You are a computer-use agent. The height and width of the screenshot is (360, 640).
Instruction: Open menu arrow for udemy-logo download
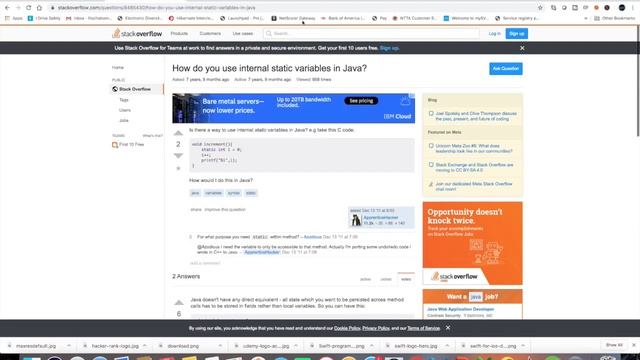click(296, 346)
